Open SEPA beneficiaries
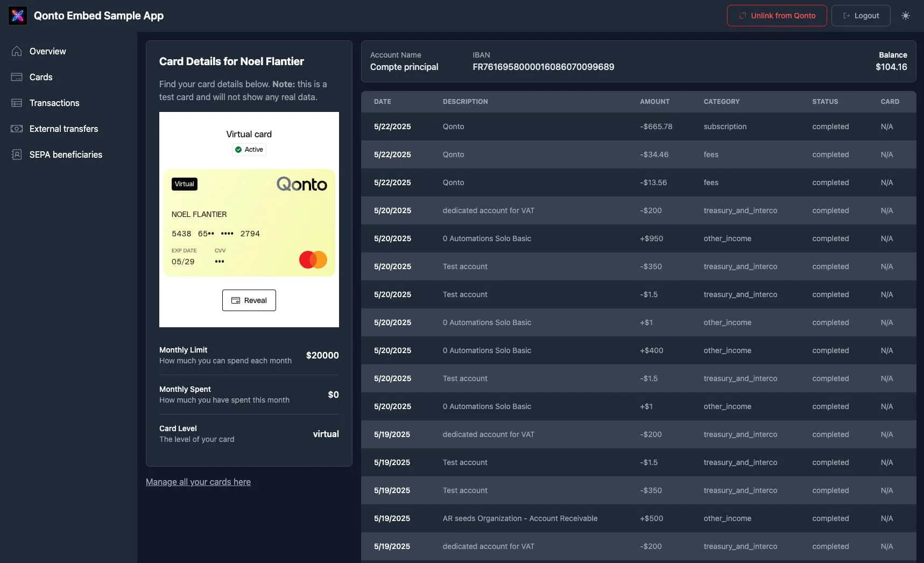The height and width of the screenshot is (563, 924). point(66,154)
